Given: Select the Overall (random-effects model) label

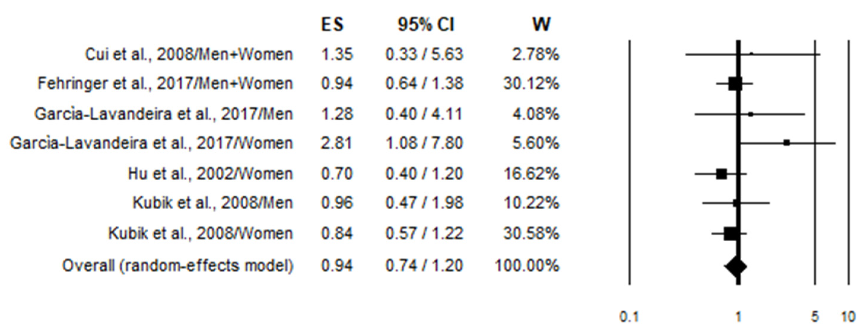Looking at the screenshot, I should [178, 266].
